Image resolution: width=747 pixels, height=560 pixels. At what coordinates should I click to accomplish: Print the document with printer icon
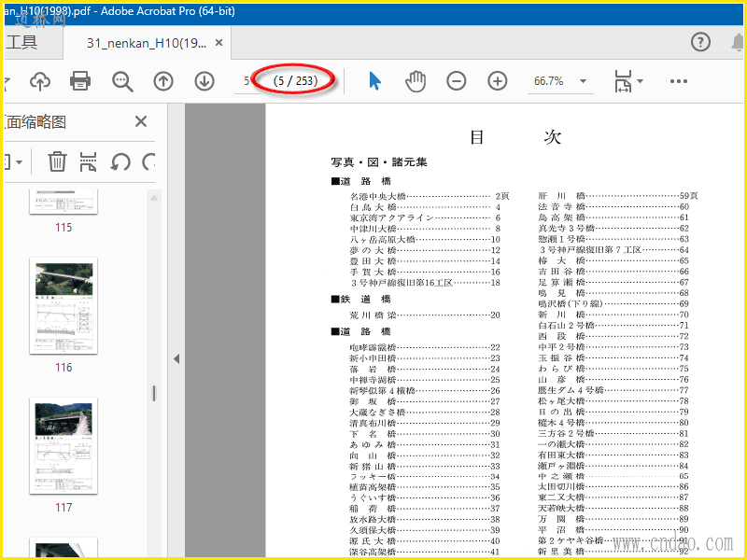coord(80,81)
